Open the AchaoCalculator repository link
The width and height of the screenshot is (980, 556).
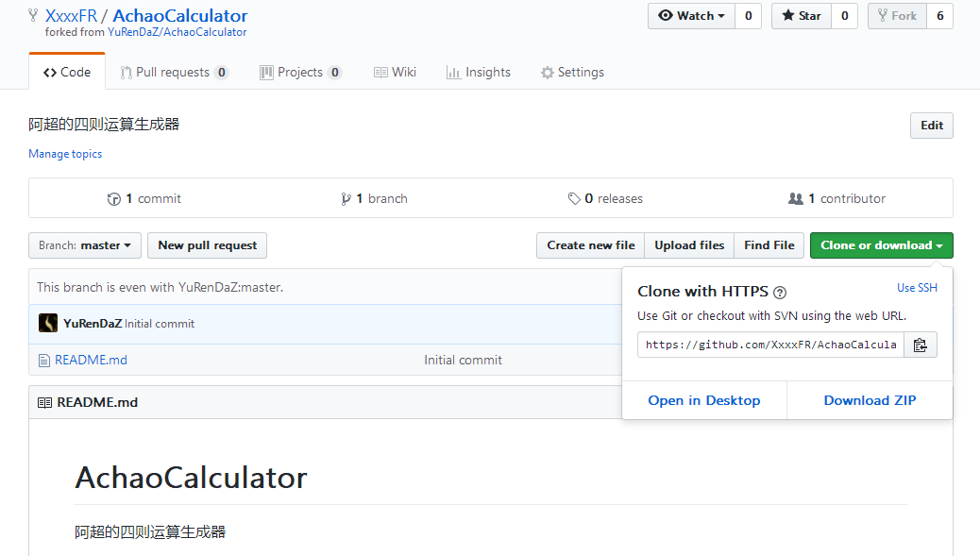pos(180,16)
